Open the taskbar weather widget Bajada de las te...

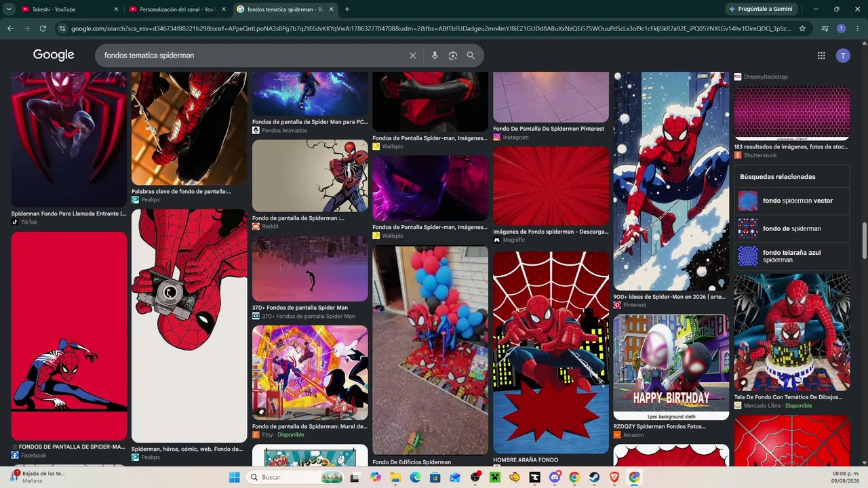[37, 477]
